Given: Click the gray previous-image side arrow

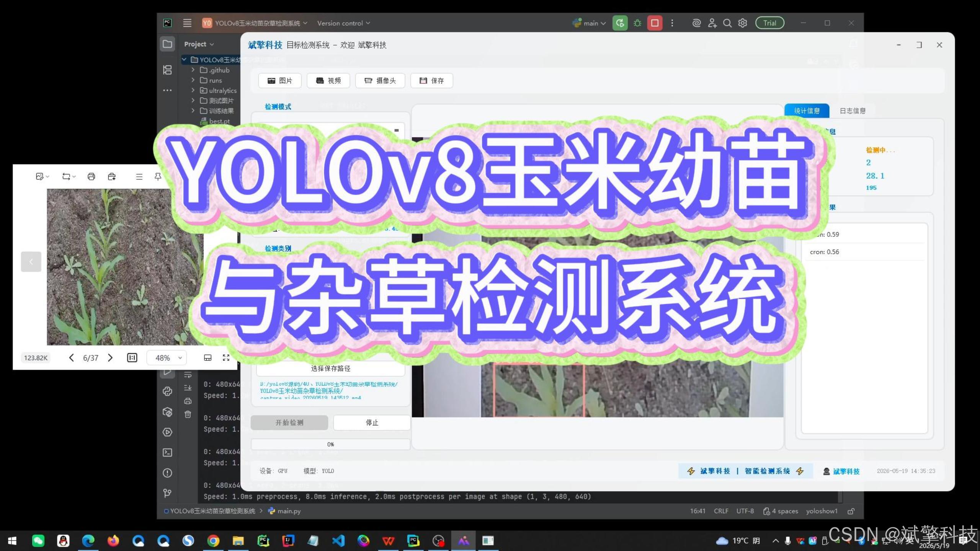Looking at the screenshot, I should pyautogui.click(x=31, y=262).
